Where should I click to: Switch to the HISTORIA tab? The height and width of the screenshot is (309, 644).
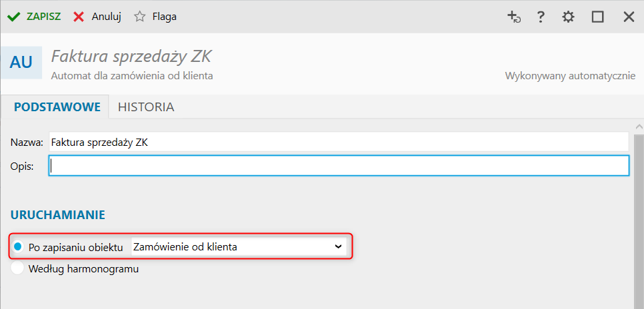pos(146,107)
